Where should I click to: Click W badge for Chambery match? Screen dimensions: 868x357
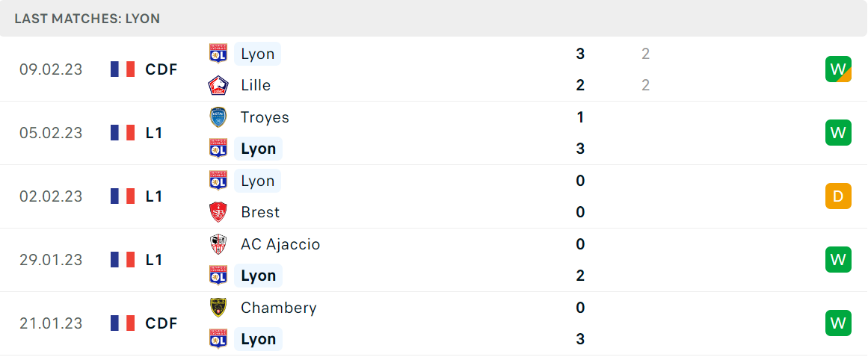pos(838,323)
